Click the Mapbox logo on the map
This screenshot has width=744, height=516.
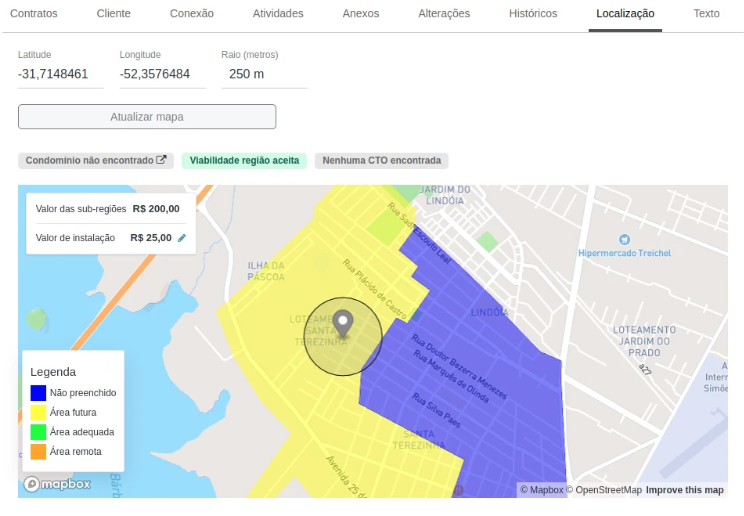pyautogui.click(x=57, y=484)
